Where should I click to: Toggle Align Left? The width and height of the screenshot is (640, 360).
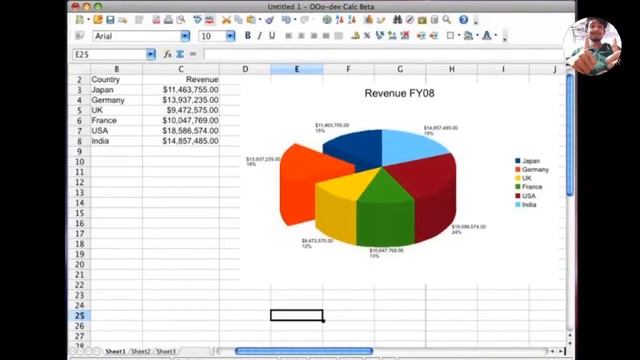pyautogui.click(x=289, y=36)
